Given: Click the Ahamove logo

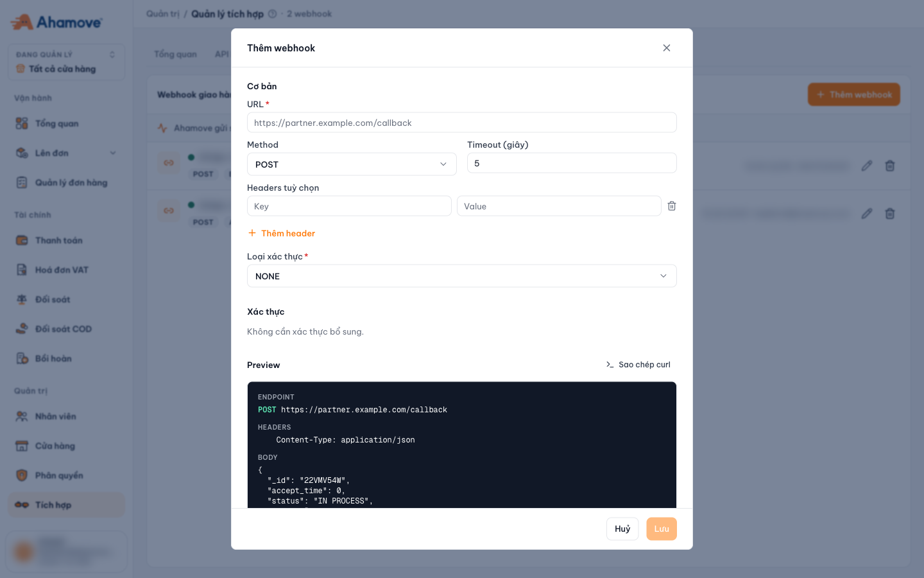Looking at the screenshot, I should click(56, 22).
